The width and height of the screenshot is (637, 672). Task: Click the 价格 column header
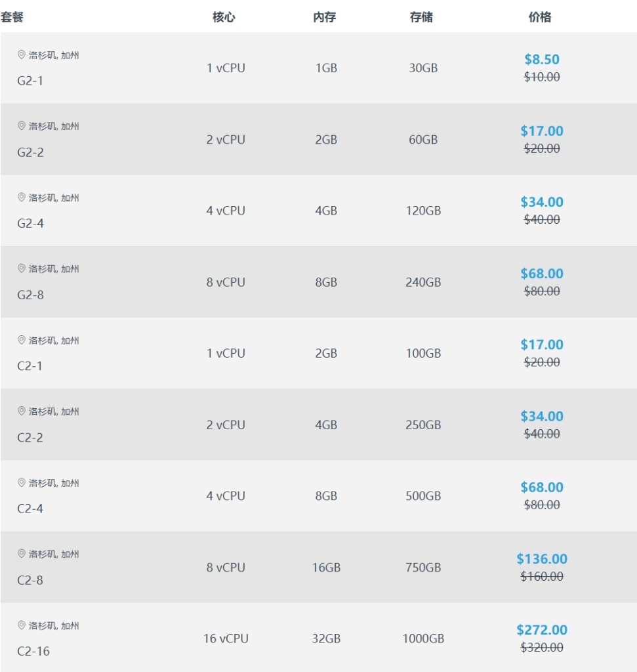[x=540, y=18]
